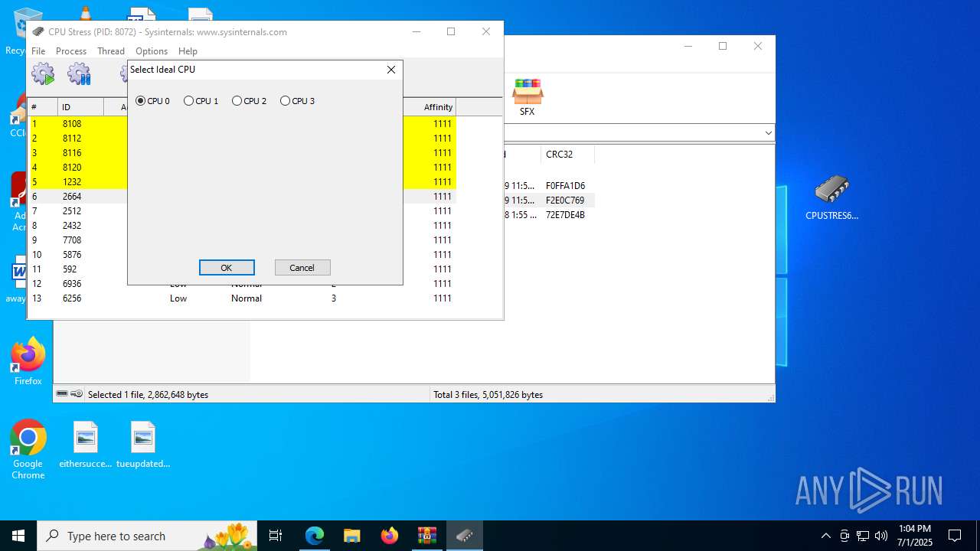Select thread row with ID 8112

[x=242, y=139]
